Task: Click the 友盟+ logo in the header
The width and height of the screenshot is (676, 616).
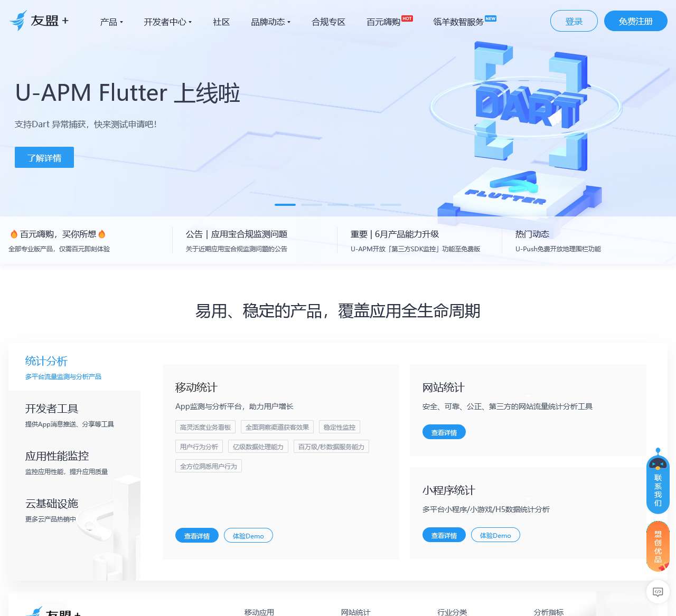Action: (39, 21)
